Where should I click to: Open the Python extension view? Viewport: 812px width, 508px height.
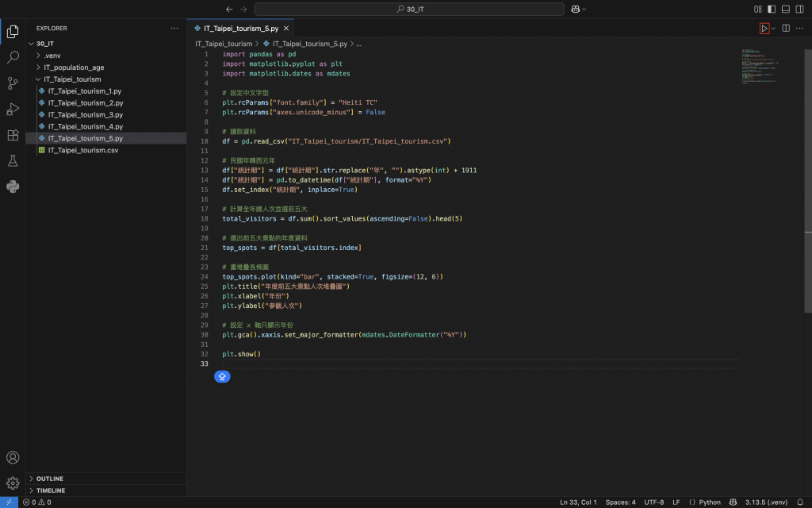pyautogui.click(x=13, y=187)
